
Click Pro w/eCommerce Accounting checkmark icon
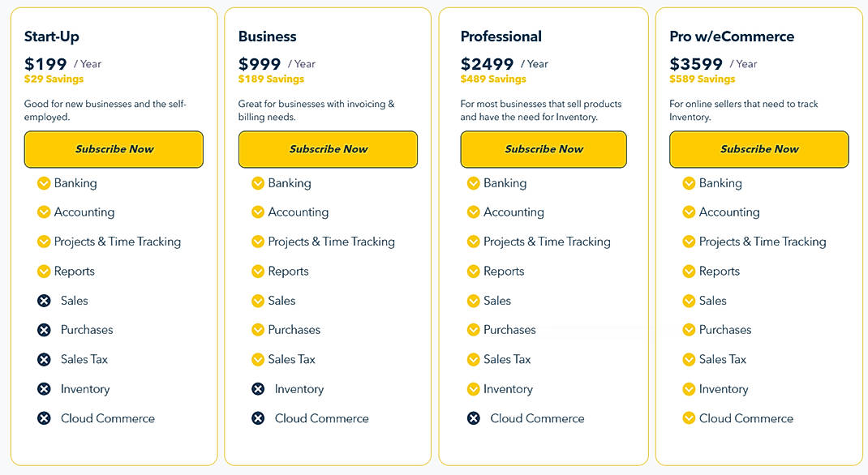(x=689, y=212)
